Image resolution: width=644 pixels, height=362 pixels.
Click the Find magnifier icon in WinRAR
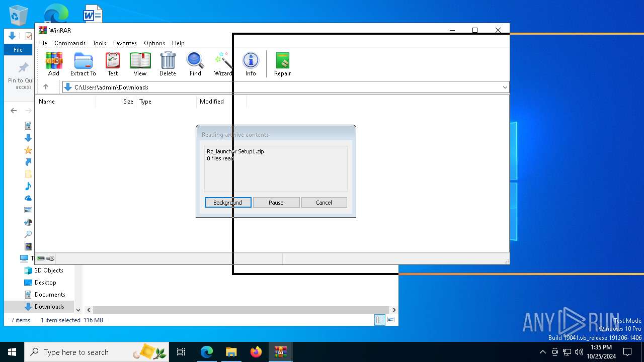[x=195, y=64]
